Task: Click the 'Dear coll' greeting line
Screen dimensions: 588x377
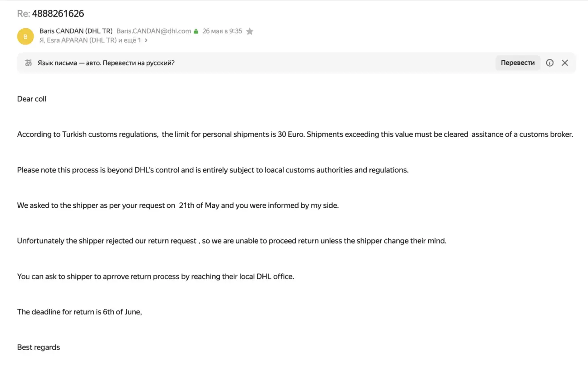Action: [x=32, y=99]
